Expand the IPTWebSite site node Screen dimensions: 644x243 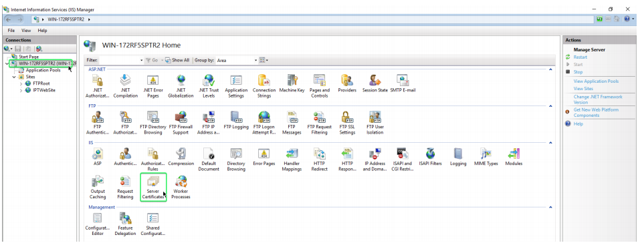click(21, 90)
